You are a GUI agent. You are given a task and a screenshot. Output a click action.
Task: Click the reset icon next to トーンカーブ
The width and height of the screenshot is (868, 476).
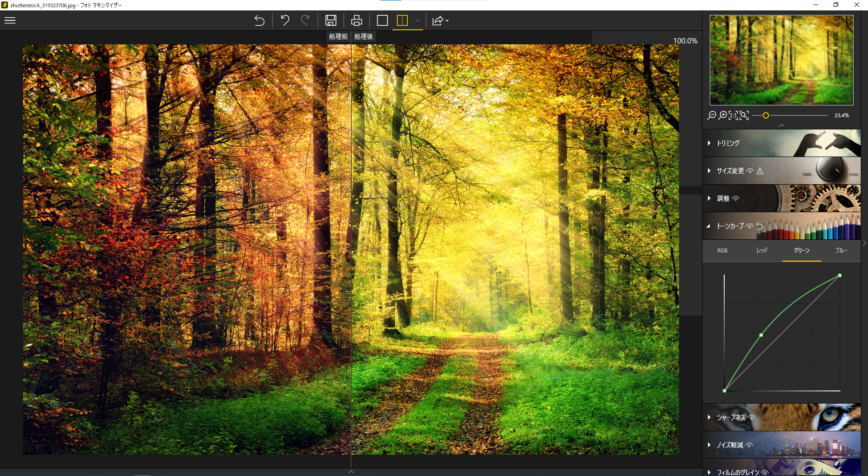tap(759, 226)
